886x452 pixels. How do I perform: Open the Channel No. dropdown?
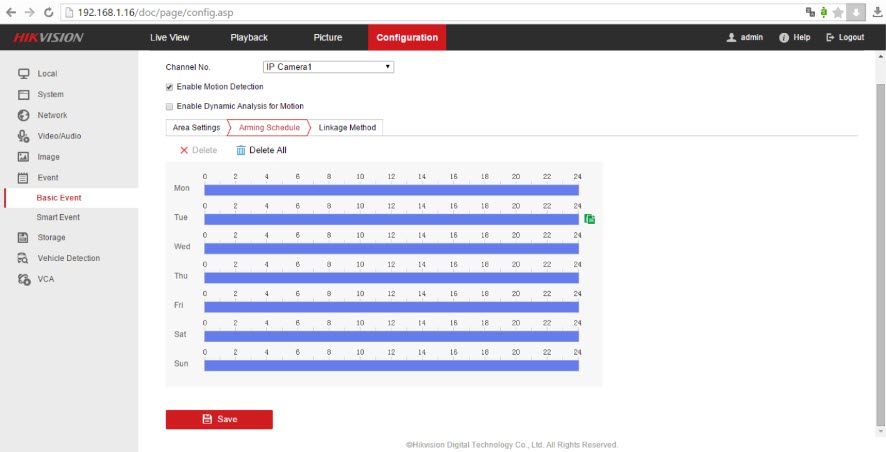328,67
